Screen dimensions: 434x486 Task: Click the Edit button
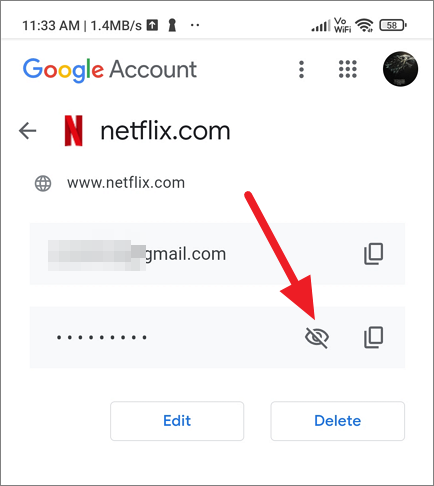click(x=177, y=421)
